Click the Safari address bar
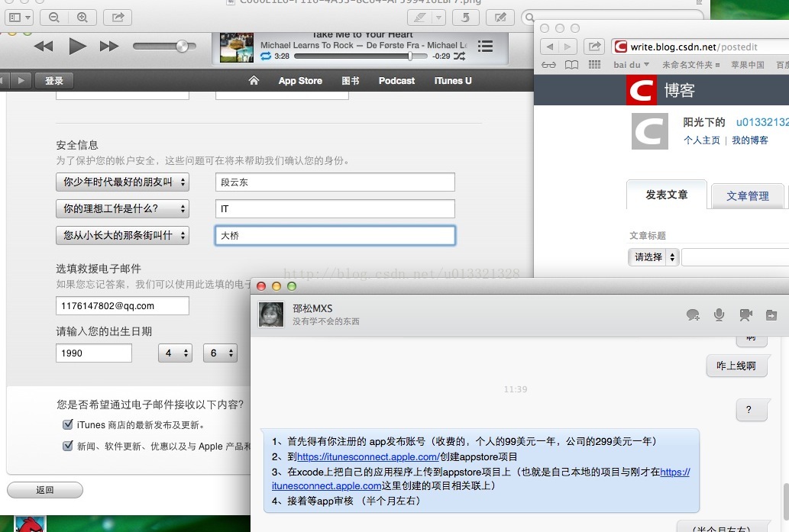This screenshot has height=532, width=789. [x=700, y=47]
